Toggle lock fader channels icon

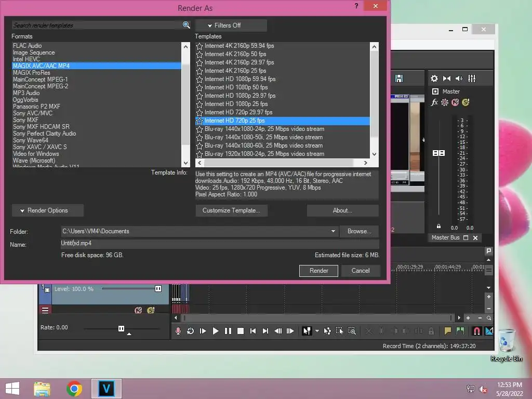coord(438,226)
